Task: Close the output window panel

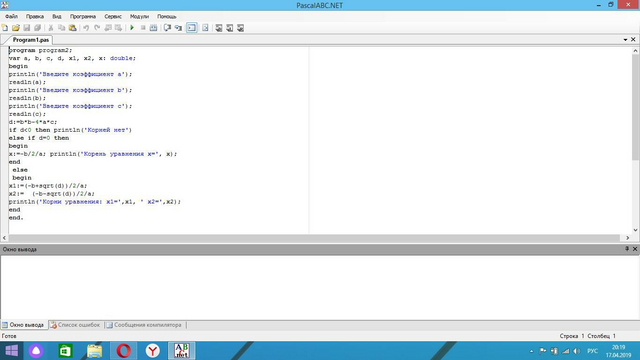Action: 635,249
